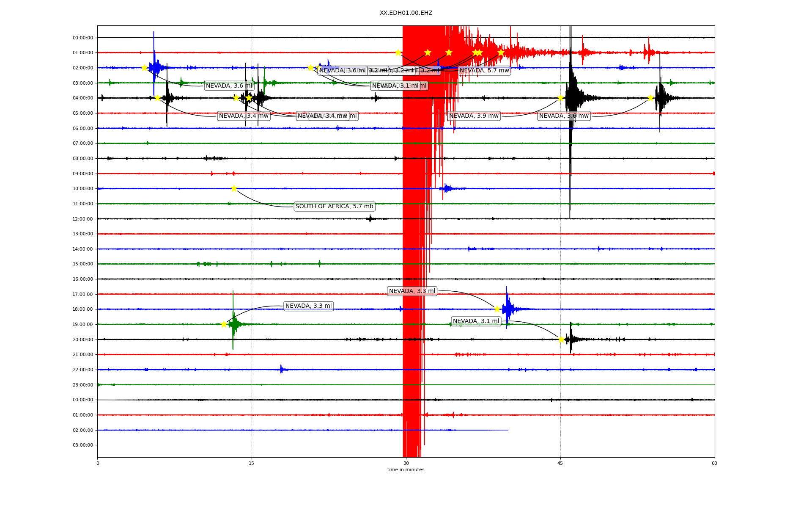
Task: Click the NEVADA, 3.9 mw annotation label
Action: click(x=474, y=116)
